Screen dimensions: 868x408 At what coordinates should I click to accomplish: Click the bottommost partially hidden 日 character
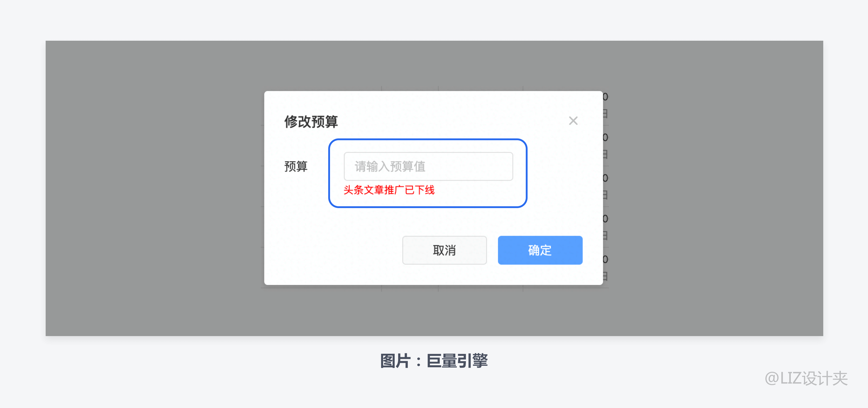[605, 276]
